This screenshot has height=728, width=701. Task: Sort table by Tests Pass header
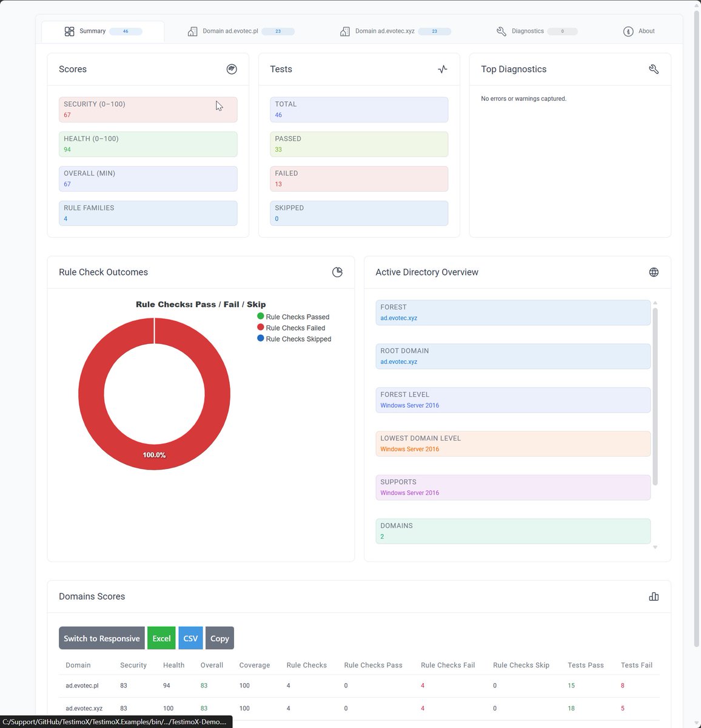click(x=586, y=665)
